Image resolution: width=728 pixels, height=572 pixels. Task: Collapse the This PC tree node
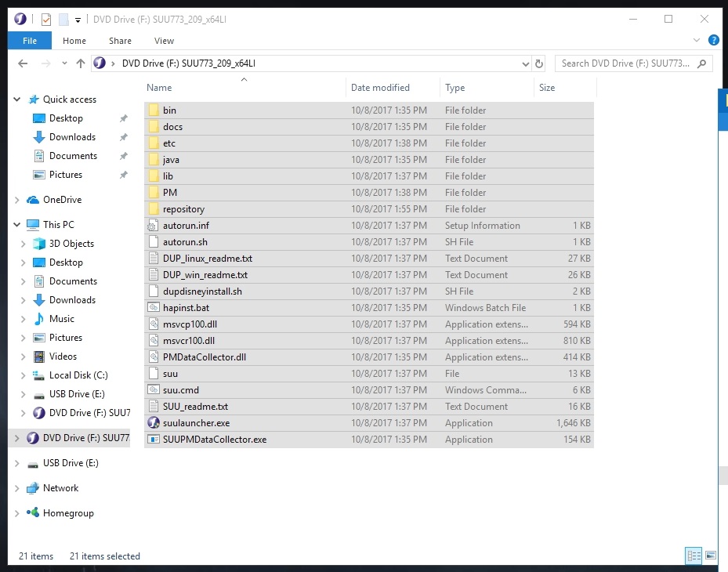point(17,225)
